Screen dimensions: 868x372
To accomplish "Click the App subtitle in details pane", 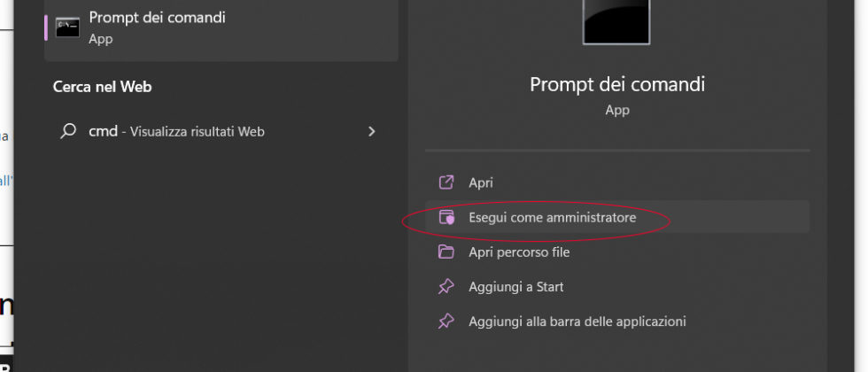I will tap(616, 110).
